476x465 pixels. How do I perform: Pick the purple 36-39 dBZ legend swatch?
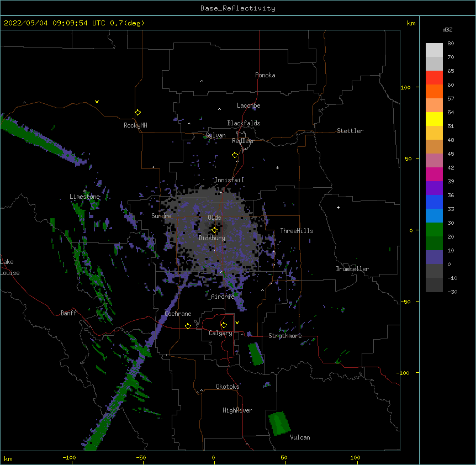[x=434, y=188]
